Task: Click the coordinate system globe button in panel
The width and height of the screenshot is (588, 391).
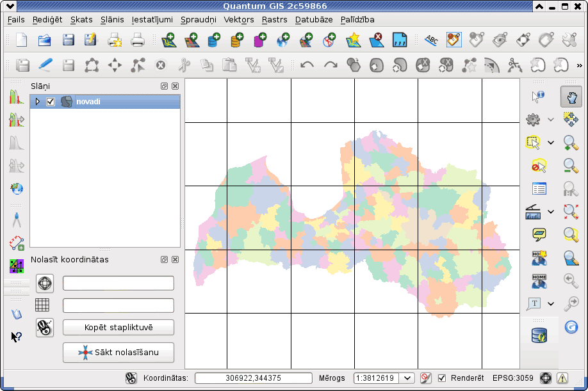Action: pos(45,283)
